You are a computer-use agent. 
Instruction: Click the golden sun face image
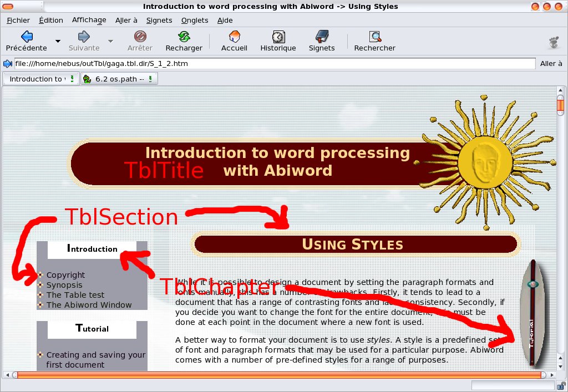coord(485,162)
